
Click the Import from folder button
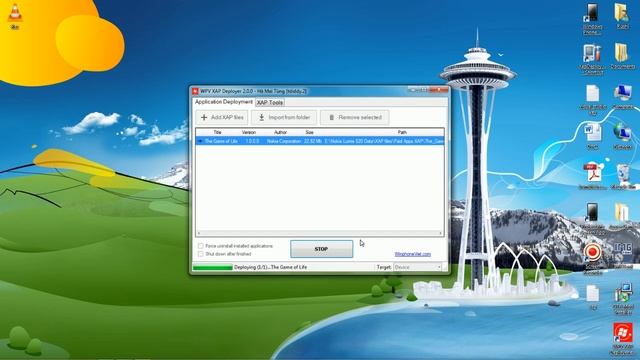point(284,118)
